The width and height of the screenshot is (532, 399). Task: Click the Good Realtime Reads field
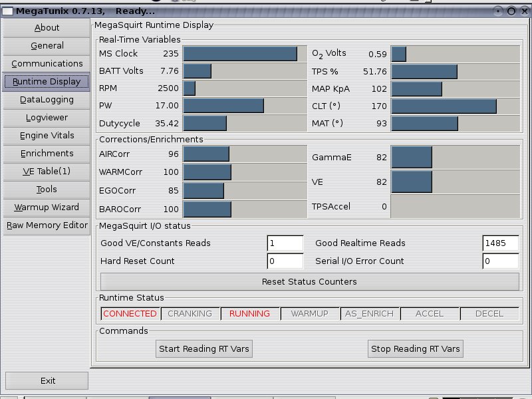pos(501,243)
